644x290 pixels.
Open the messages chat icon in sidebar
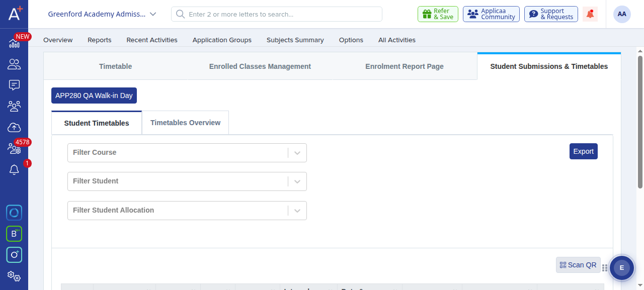pyautogui.click(x=14, y=85)
